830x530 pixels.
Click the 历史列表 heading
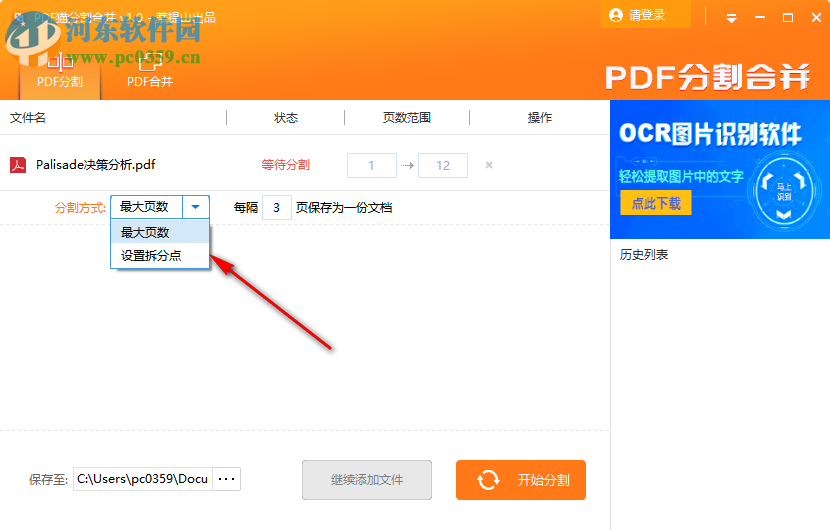click(x=644, y=255)
